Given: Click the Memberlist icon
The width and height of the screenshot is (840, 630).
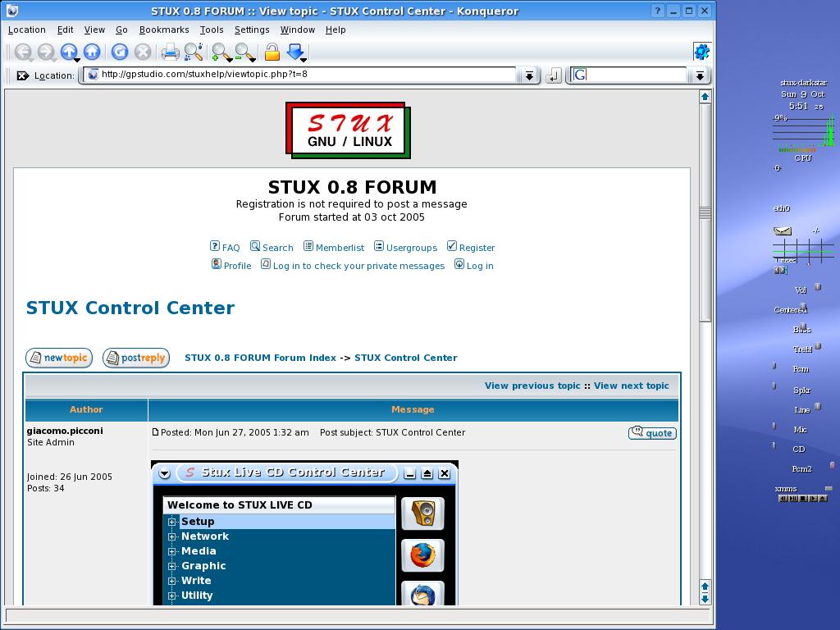Looking at the screenshot, I should coord(308,246).
